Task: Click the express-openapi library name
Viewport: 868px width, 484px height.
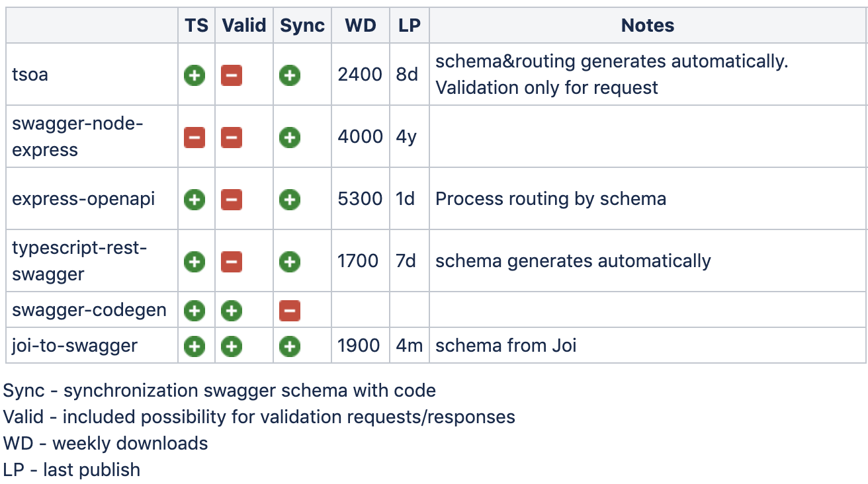Action: coord(83,199)
